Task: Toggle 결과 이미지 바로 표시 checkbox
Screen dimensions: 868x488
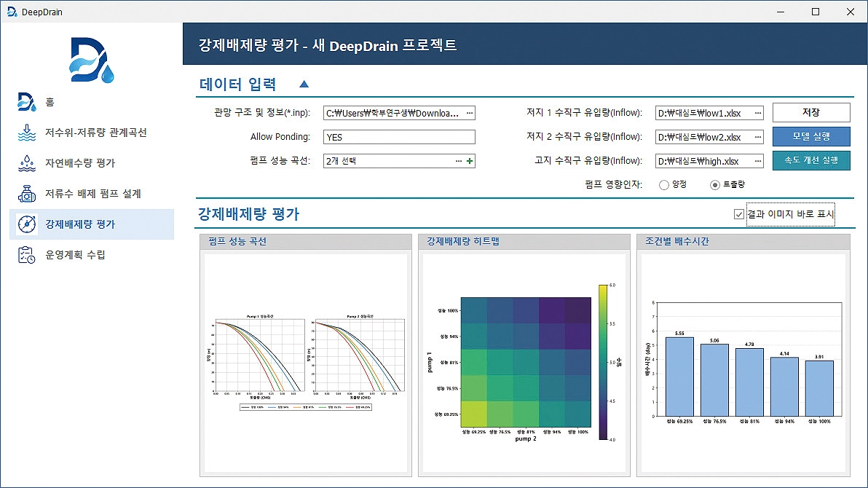Action: point(738,214)
